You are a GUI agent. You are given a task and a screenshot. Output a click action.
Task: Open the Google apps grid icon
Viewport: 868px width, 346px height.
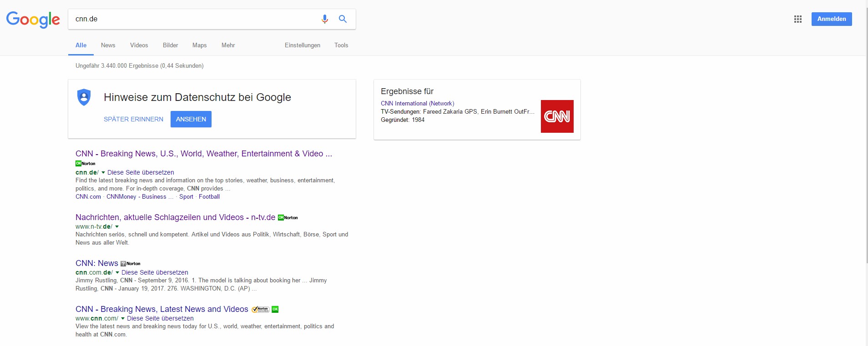tap(797, 19)
